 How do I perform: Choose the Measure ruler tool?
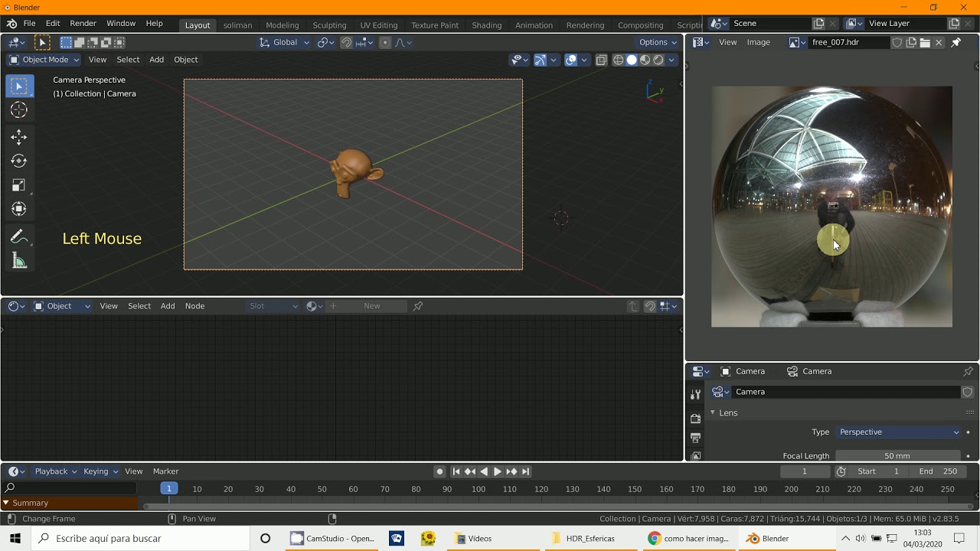pos(19,262)
